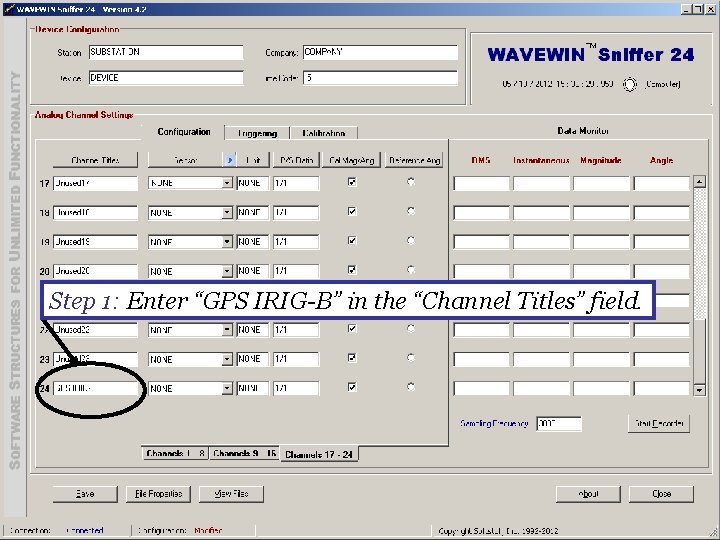Select Reference Ang radio for channel 19
720x540 pixels.
(411, 240)
